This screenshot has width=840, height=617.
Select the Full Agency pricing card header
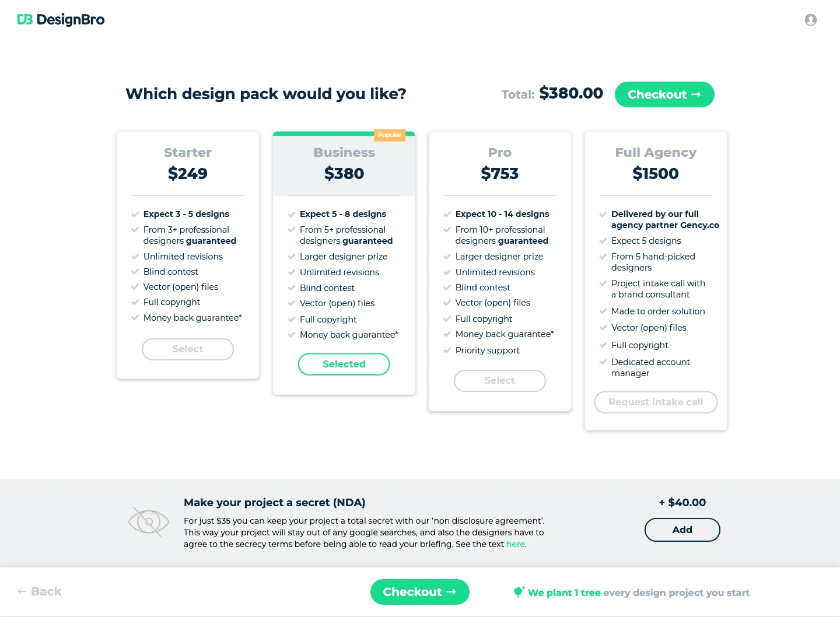(656, 152)
